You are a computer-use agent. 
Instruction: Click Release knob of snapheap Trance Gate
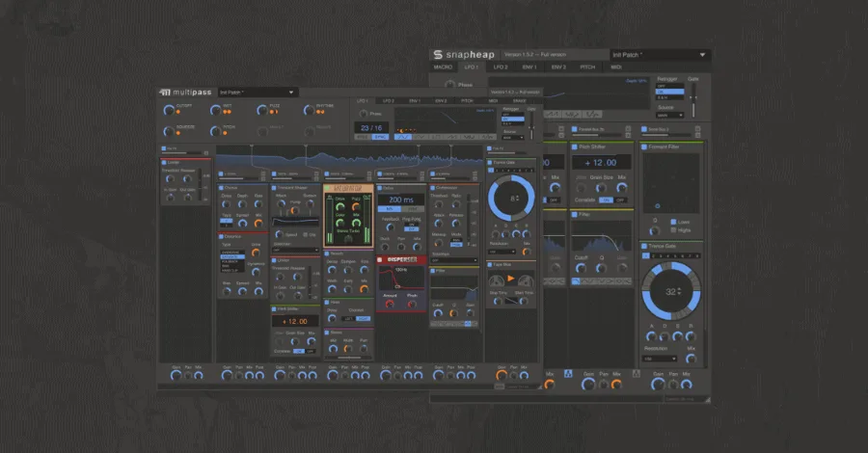tap(691, 336)
